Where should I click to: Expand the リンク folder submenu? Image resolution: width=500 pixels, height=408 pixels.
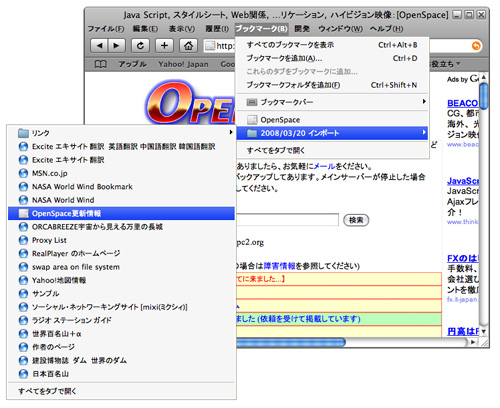(121, 133)
